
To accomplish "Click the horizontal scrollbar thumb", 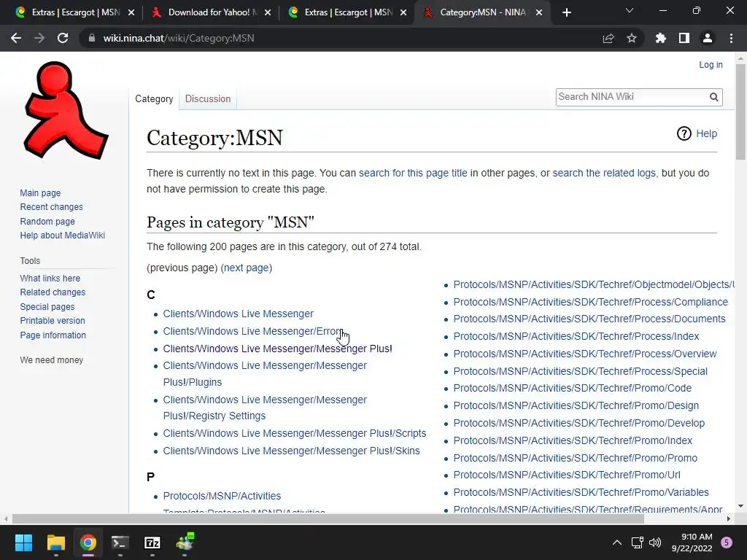I will click(x=328, y=518).
